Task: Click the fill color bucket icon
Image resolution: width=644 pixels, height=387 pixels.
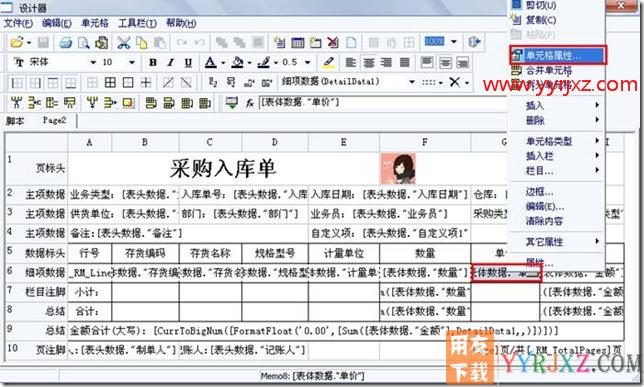Action: [237, 62]
